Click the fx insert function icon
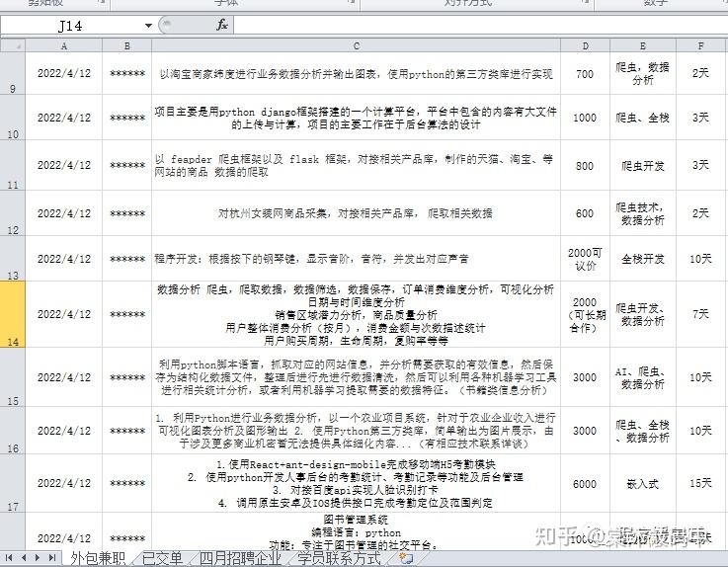Viewport: 728px width, 567px height. (222, 25)
